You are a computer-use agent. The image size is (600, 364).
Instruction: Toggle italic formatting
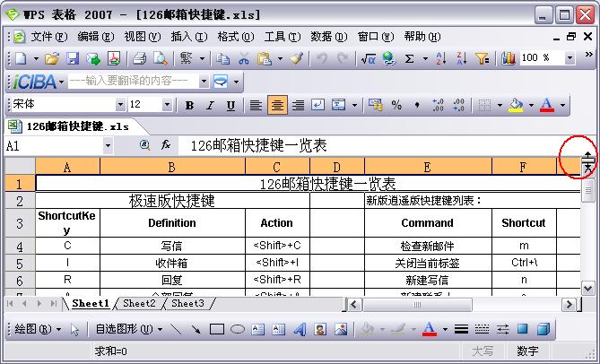tap(210, 105)
